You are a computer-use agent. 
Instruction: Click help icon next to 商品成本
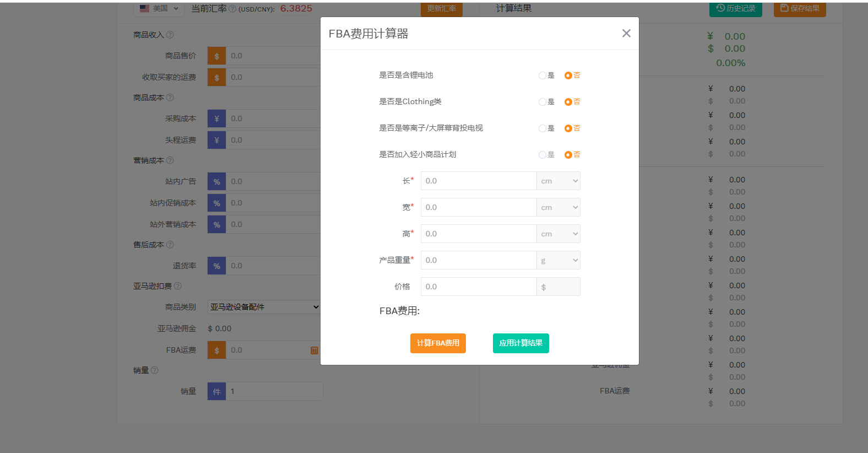point(170,98)
